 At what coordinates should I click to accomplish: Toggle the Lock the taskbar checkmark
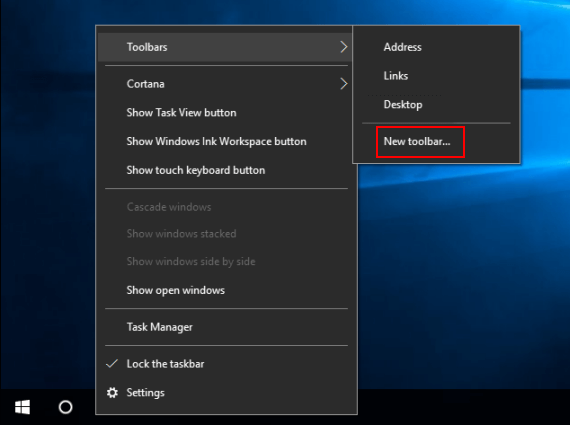[x=112, y=364]
